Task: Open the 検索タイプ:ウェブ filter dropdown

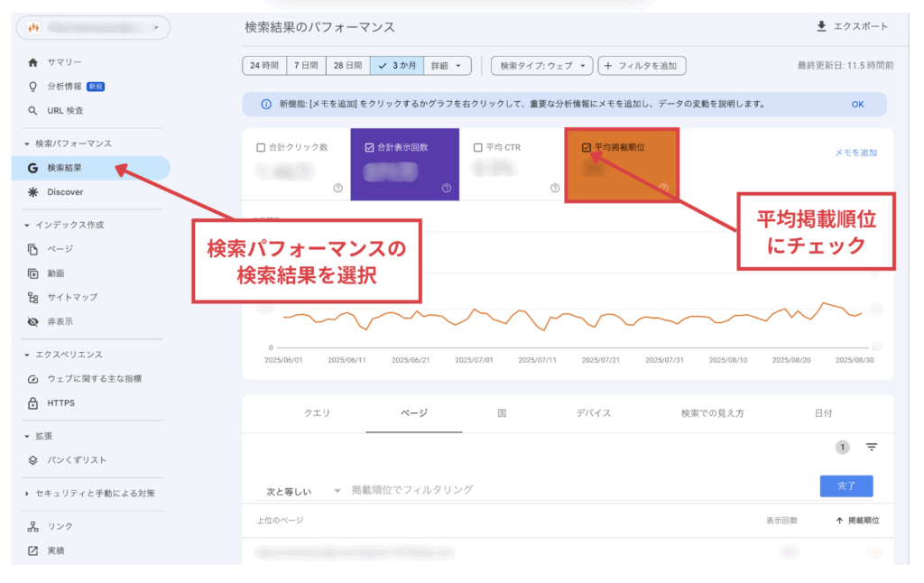Action: point(541,65)
